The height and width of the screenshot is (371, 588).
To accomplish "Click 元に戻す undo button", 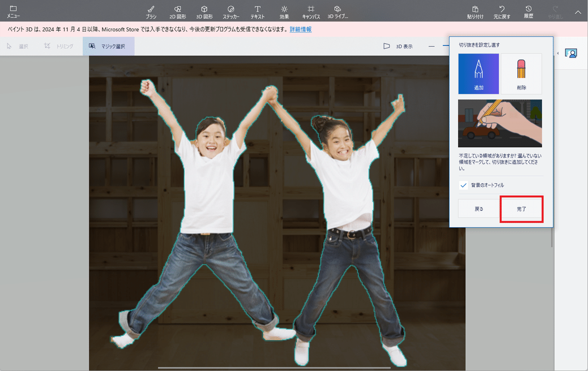I will (502, 12).
